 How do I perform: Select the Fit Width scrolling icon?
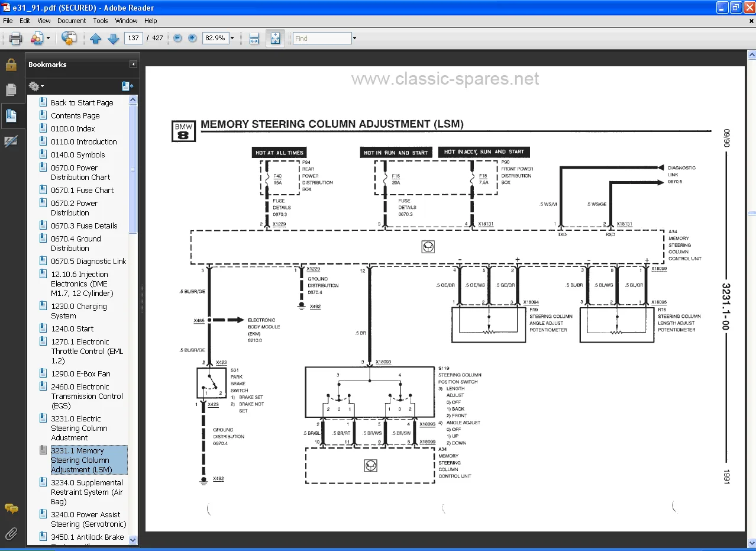[254, 38]
